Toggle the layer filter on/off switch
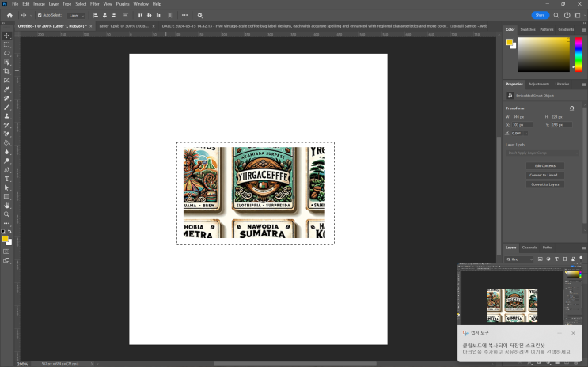Viewport: 588px width, 367px height. click(580, 259)
